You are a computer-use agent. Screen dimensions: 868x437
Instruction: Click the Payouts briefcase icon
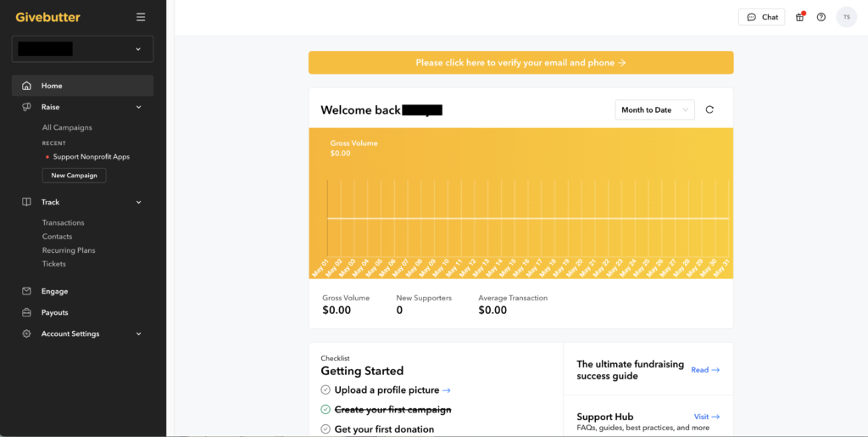point(26,312)
